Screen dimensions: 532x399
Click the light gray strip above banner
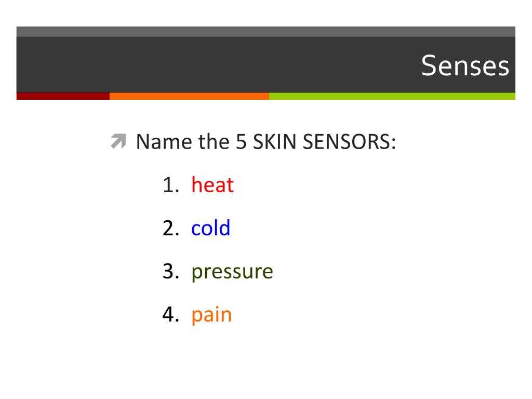coord(265,32)
